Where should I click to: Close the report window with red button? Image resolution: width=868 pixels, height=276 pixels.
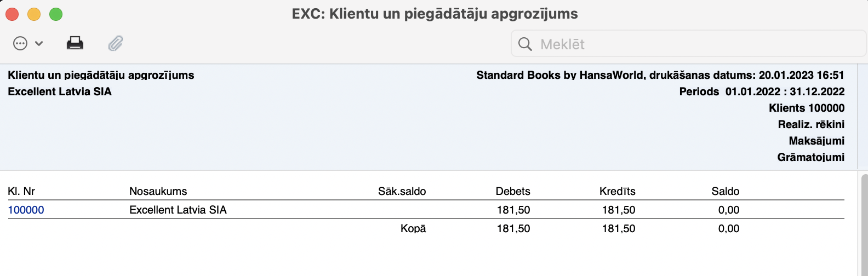tap(12, 14)
